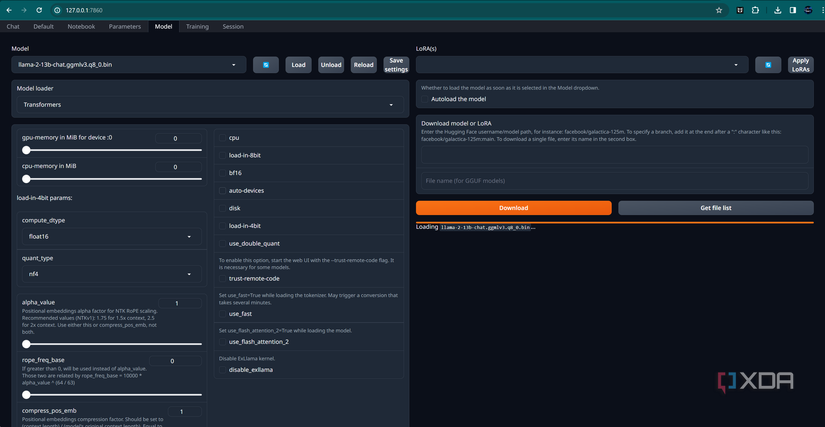The image size is (825, 427).
Task: Refresh the LoRA list with blue icon
Action: (x=767, y=65)
